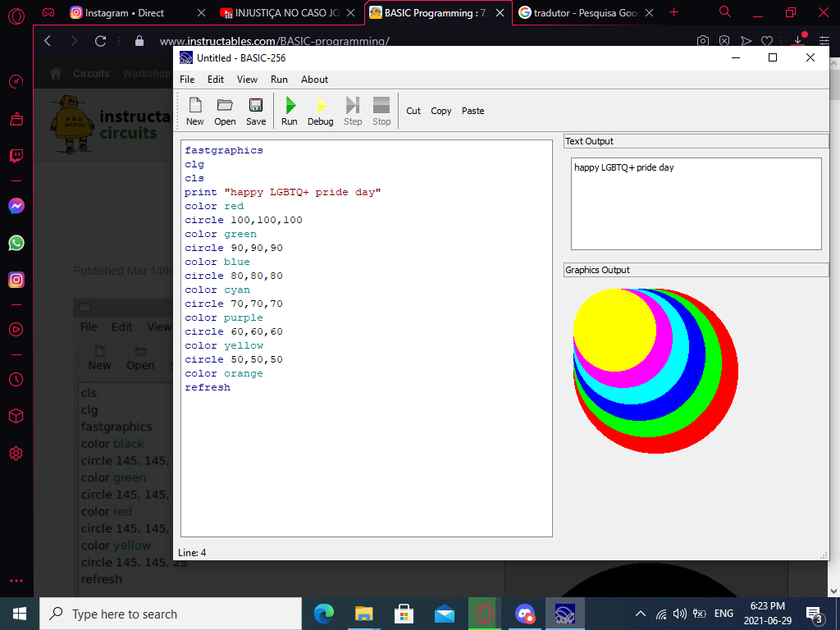The height and width of the screenshot is (630, 840).
Task: Open the About menu in BASIC-256
Action: click(x=314, y=80)
